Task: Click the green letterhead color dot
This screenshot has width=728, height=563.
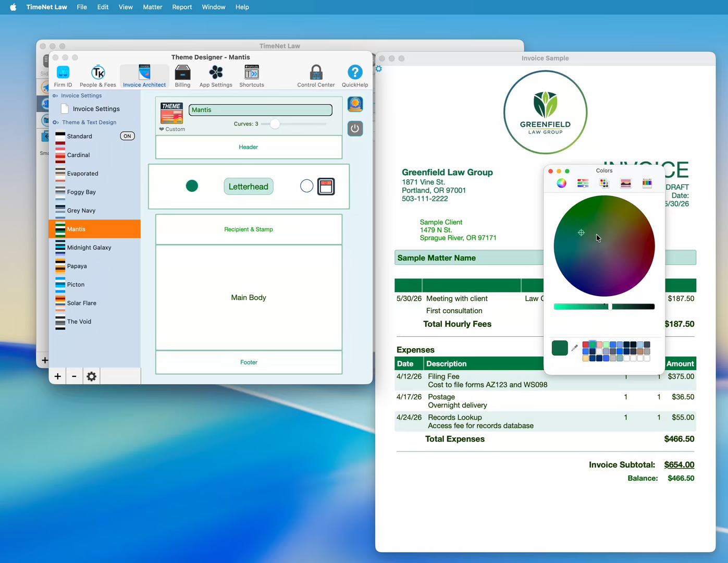Action: (192, 186)
